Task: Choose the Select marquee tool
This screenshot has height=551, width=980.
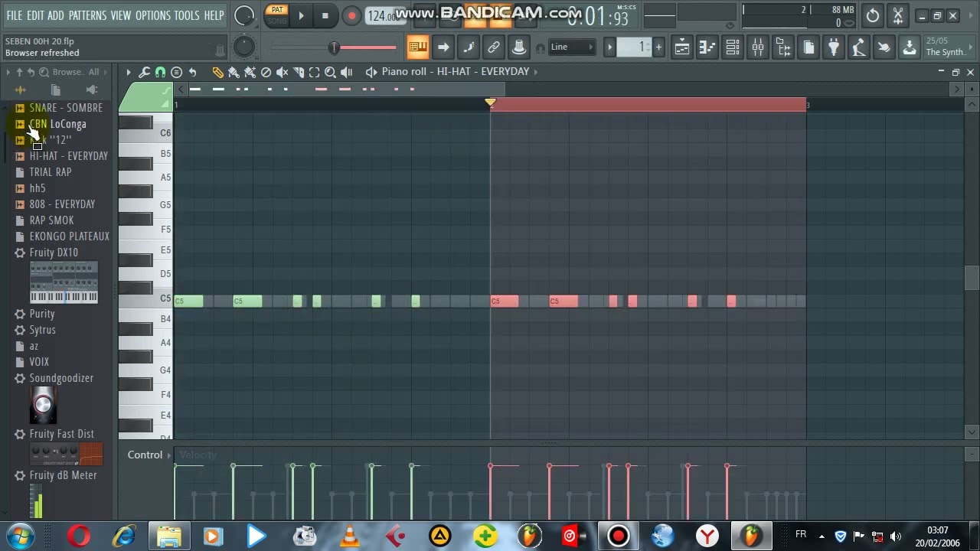Action: click(314, 72)
